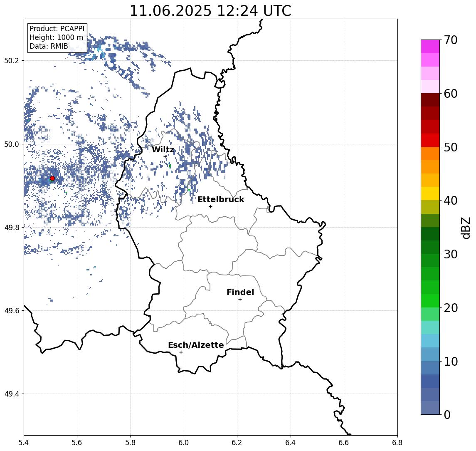Click the plus marker under Ettelbruck
Image resolution: width=476 pixels, height=451 pixels.
tap(210, 207)
